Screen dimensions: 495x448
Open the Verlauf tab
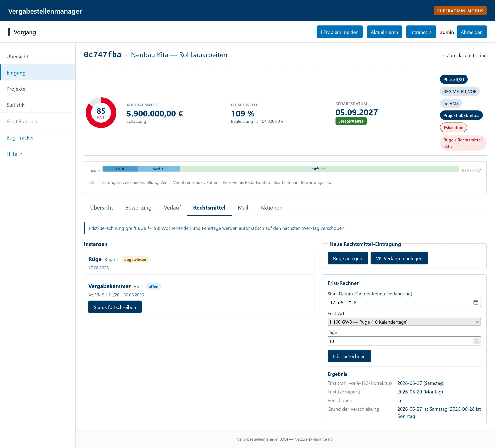[x=172, y=208]
